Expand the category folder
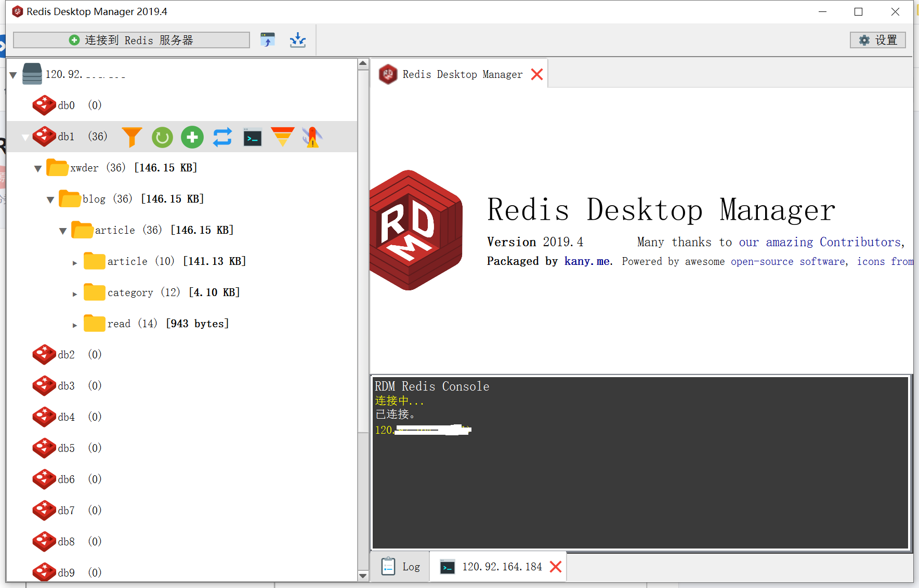 (x=74, y=292)
